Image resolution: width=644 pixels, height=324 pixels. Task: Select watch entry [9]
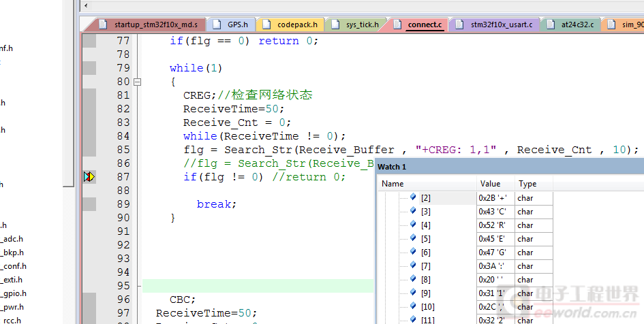click(425, 293)
